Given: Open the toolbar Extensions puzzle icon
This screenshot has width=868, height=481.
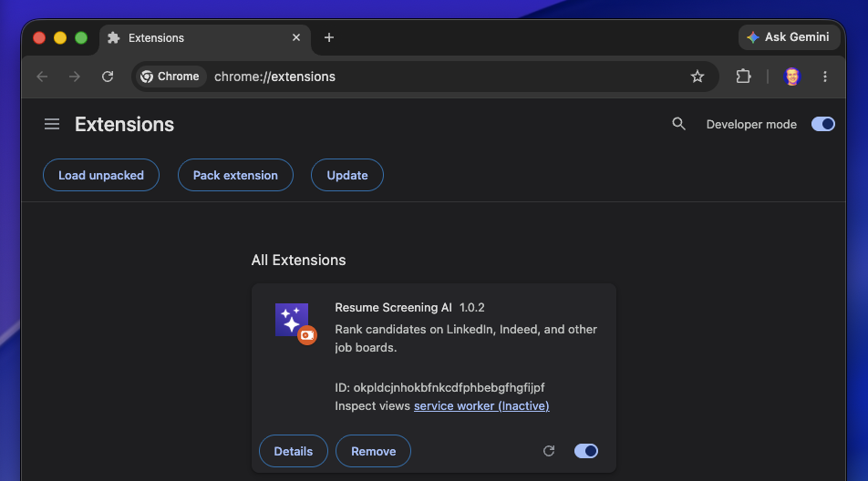Looking at the screenshot, I should [x=743, y=77].
